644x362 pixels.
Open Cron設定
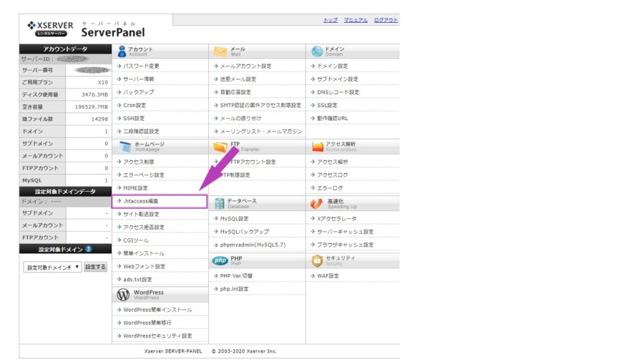point(135,105)
